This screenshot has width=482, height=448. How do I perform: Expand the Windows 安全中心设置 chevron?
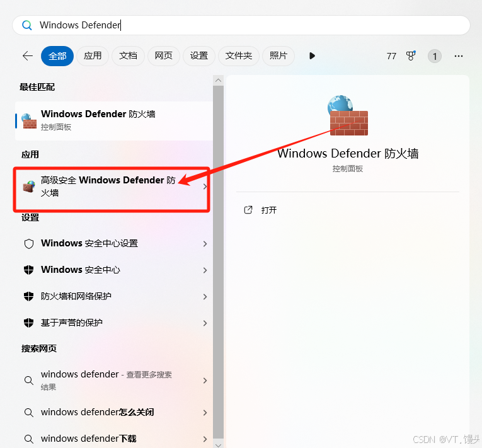(205, 244)
